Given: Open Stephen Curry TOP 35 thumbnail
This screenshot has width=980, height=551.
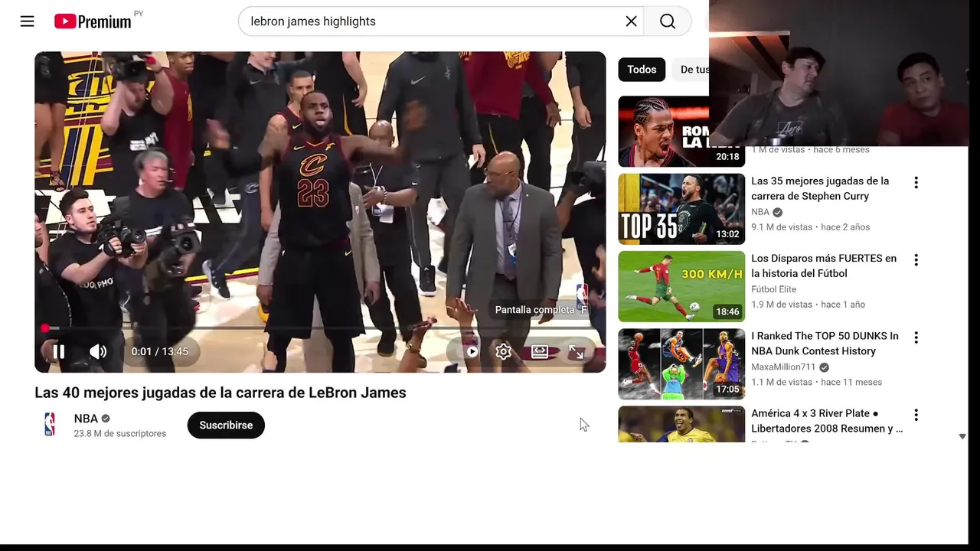Looking at the screenshot, I should (681, 209).
